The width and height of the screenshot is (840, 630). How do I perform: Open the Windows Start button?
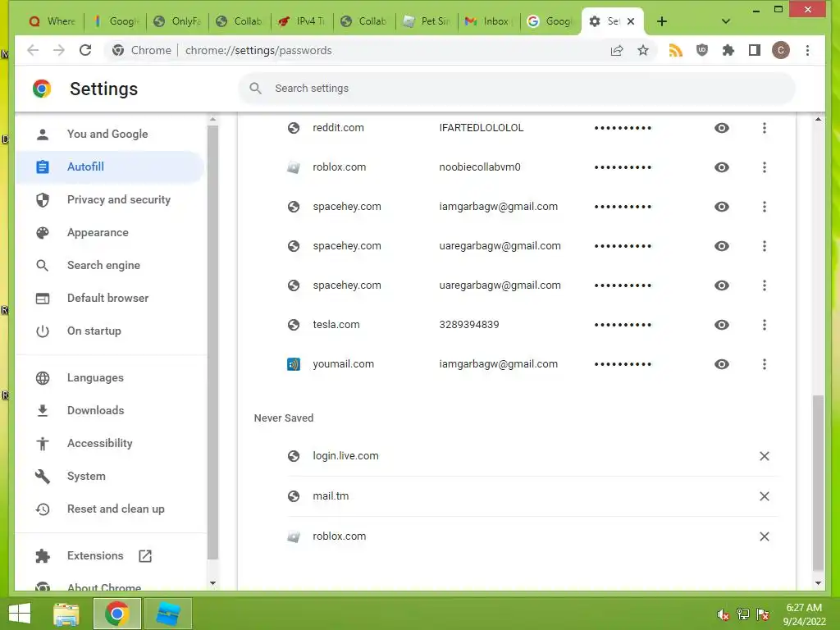[x=20, y=614]
